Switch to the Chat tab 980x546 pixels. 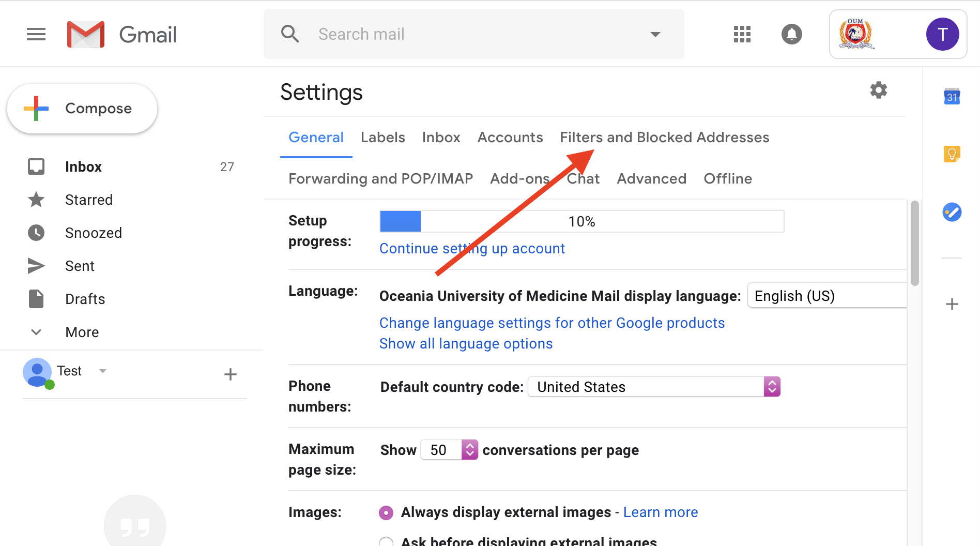[x=583, y=178]
